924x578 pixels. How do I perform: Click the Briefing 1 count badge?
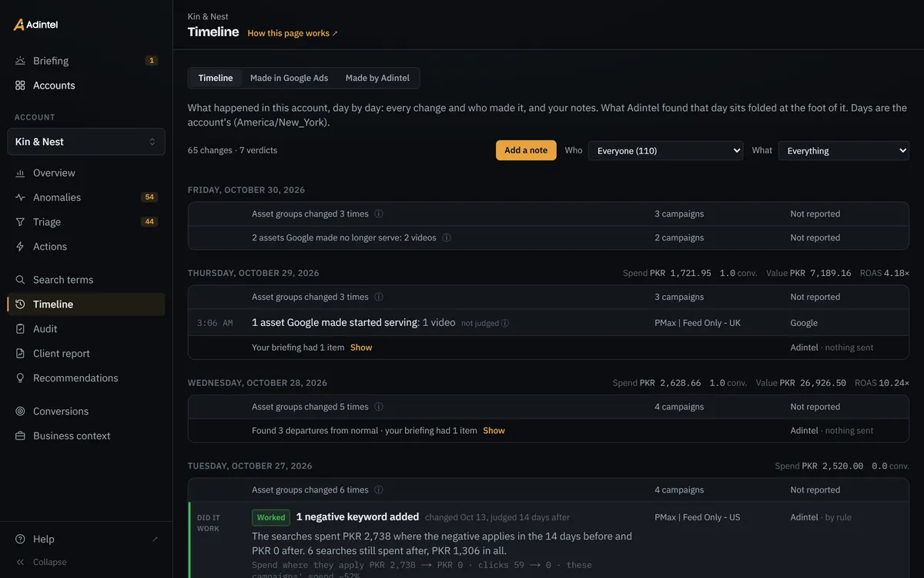tap(151, 61)
